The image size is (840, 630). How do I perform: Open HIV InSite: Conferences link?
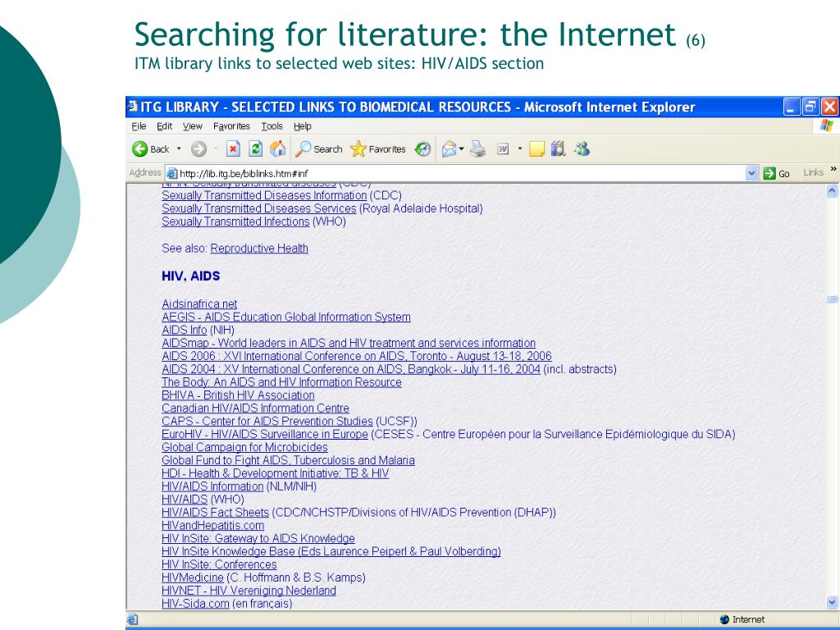point(219,564)
